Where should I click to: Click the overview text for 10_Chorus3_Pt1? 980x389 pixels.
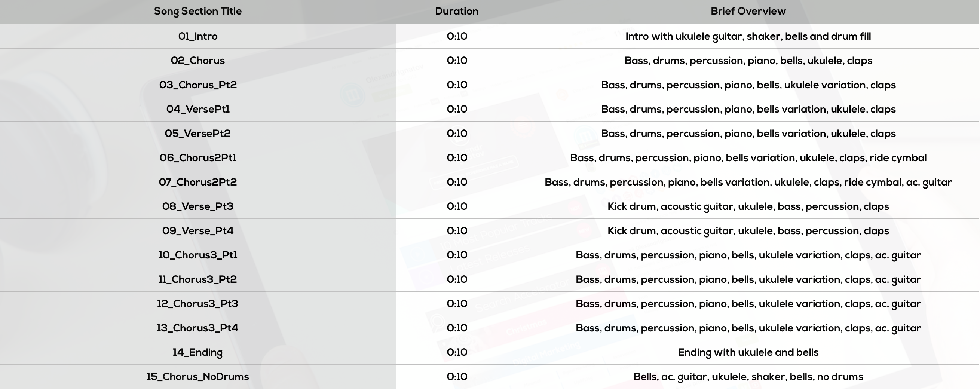pos(748,255)
